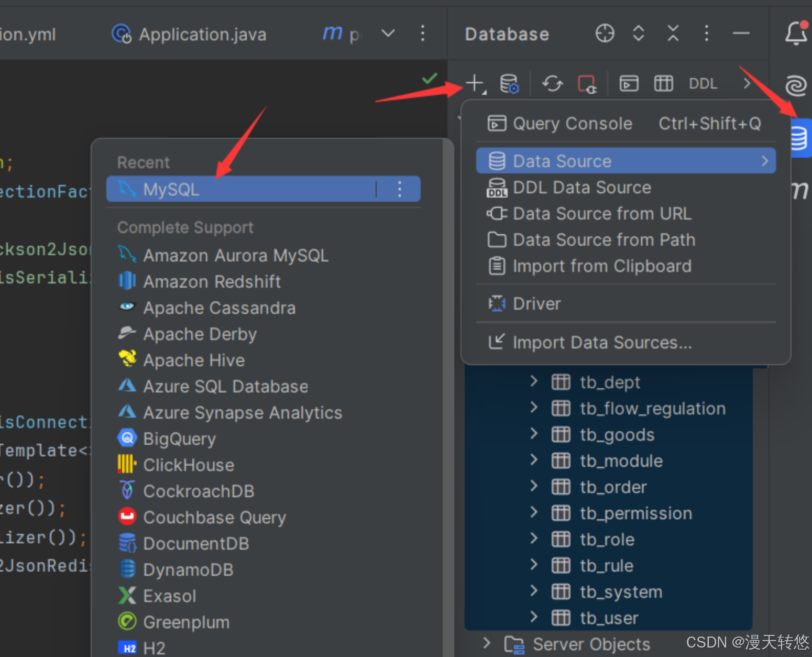Expand the tb_module table node
Screen dimensions: 812x657
click(x=533, y=459)
